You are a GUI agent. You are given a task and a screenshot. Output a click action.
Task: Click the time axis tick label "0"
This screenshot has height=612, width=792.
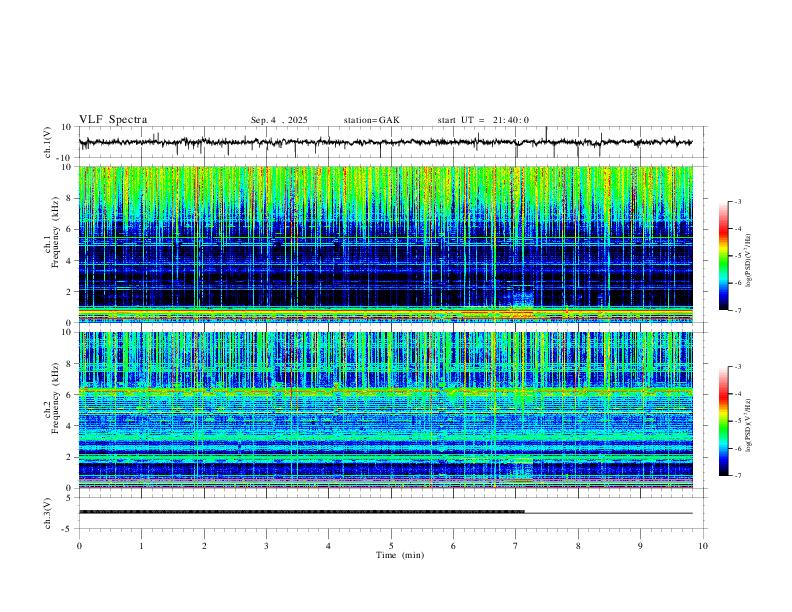point(79,546)
